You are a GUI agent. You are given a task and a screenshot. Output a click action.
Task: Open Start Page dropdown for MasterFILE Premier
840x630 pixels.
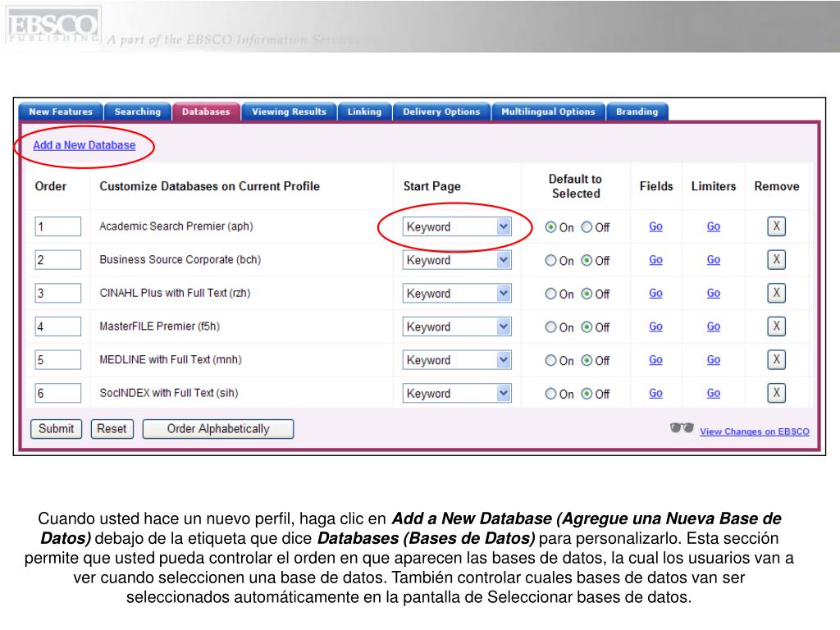(x=457, y=326)
